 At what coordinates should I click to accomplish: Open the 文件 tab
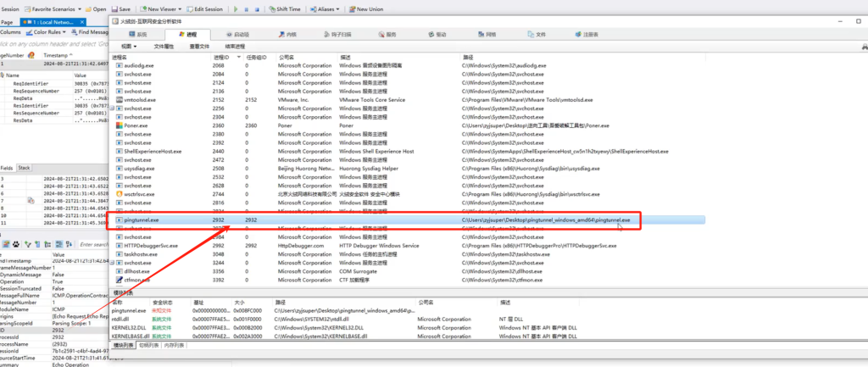coord(537,34)
